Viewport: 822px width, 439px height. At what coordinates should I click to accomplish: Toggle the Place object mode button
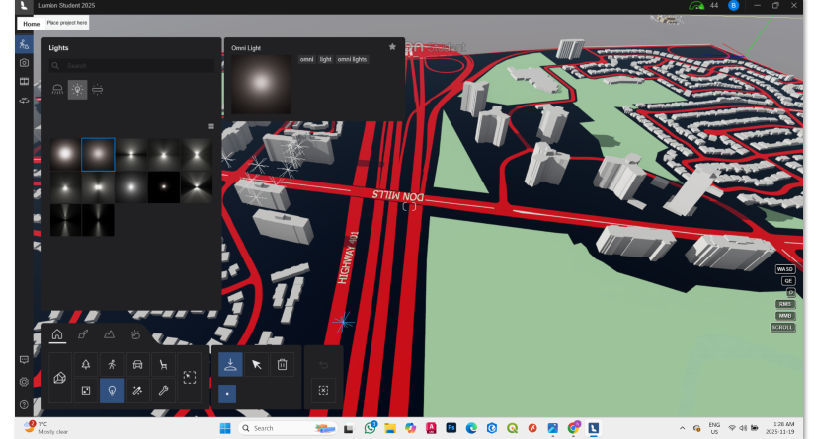pyautogui.click(x=230, y=365)
